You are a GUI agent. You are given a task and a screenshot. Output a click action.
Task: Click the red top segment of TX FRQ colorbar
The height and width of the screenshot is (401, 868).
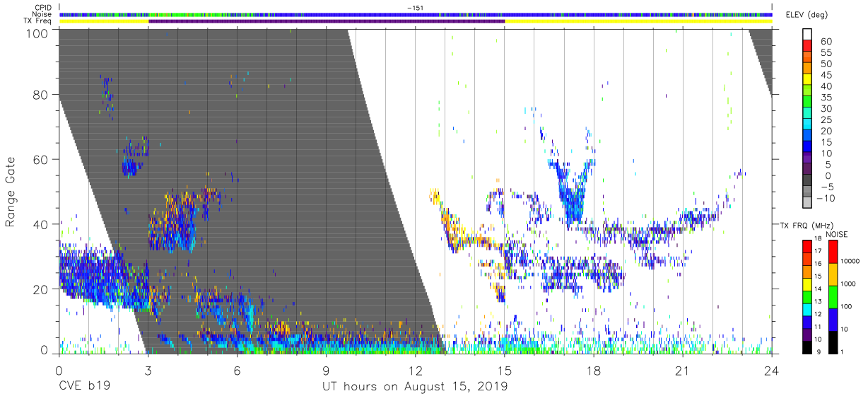point(807,246)
